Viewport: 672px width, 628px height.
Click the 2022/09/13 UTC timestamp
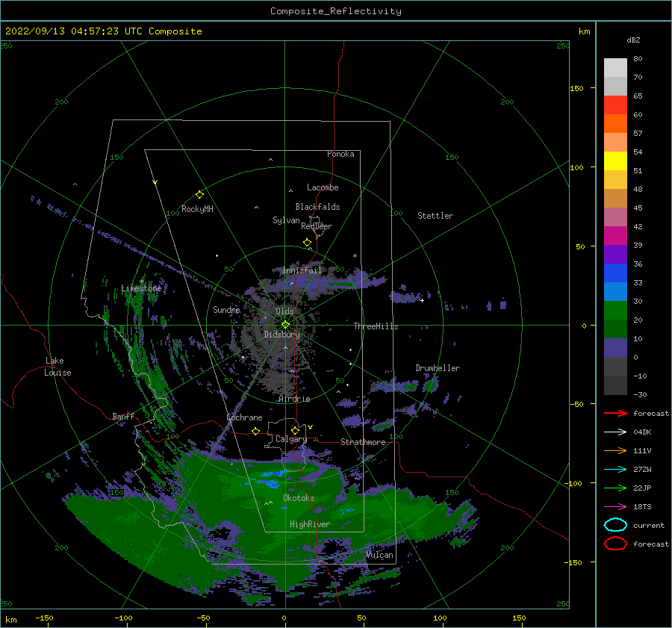click(x=103, y=31)
